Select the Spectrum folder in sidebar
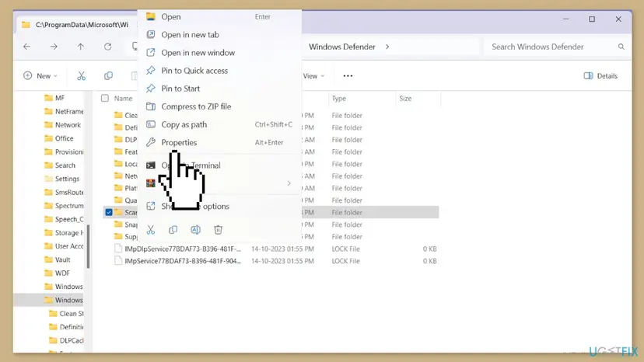Screen dimensions: 644x362 (69, 206)
